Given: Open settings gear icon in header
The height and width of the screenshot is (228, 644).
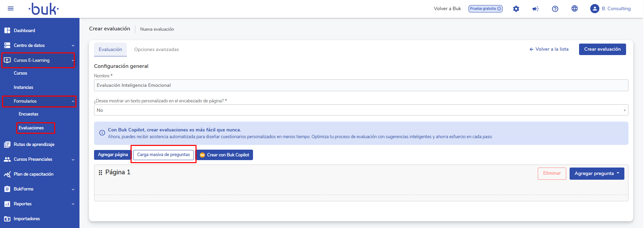Looking at the screenshot, I should pyautogui.click(x=516, y=9).
